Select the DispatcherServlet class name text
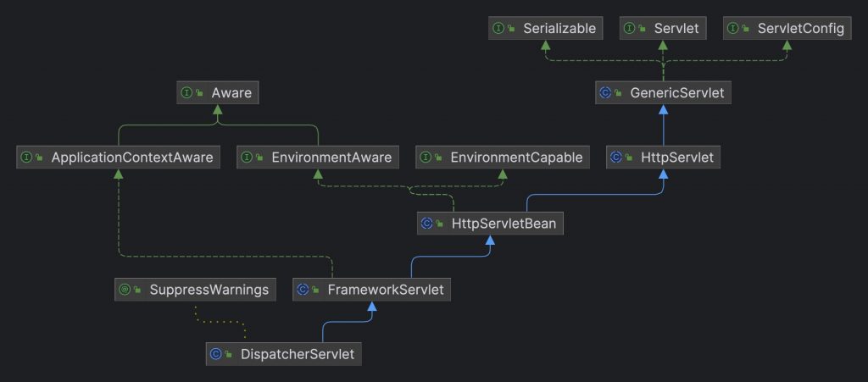The image size is (868, 382). coord(296,353)
